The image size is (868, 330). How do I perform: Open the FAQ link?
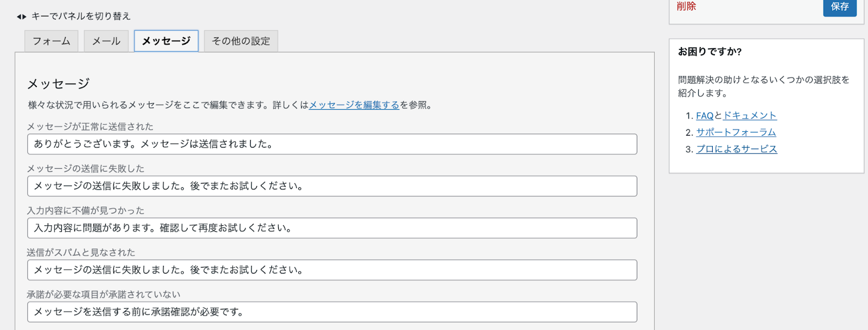pos(705,116)
